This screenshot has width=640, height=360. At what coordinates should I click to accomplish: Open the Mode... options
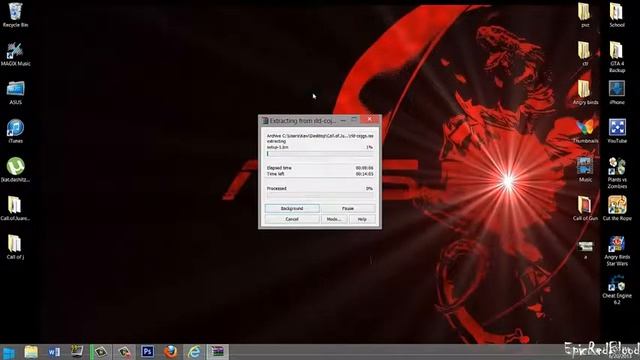[x=334, y=219]
